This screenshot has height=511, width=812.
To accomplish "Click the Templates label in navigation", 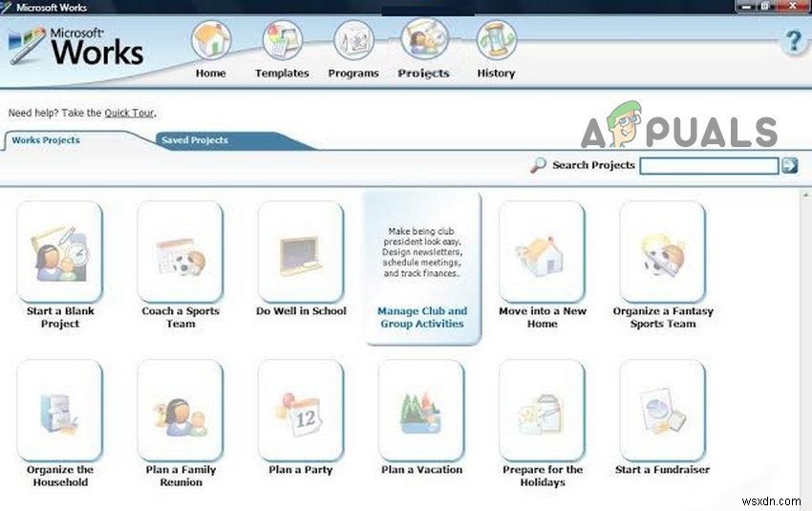I will pos(282,73).
